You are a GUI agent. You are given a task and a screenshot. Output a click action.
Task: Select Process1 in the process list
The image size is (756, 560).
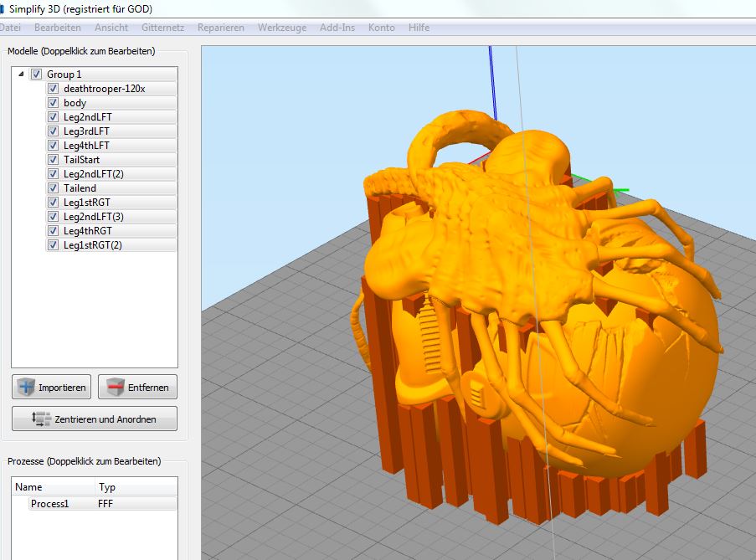click(49, 504)
